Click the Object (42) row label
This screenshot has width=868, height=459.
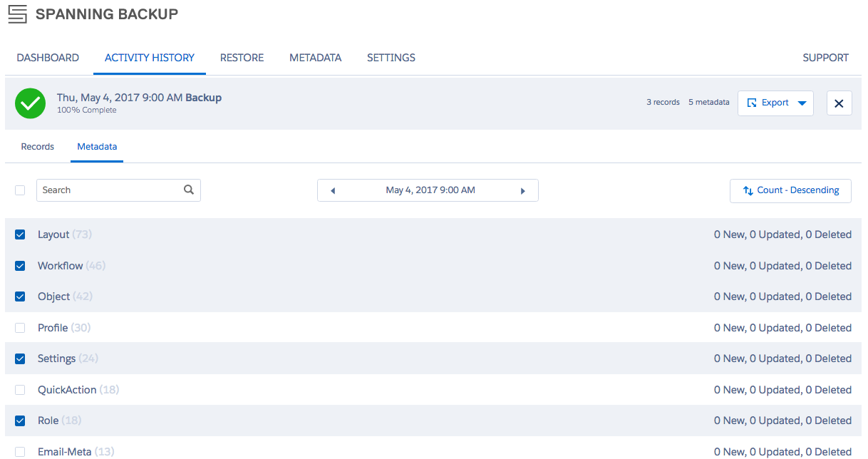point(65,296)
